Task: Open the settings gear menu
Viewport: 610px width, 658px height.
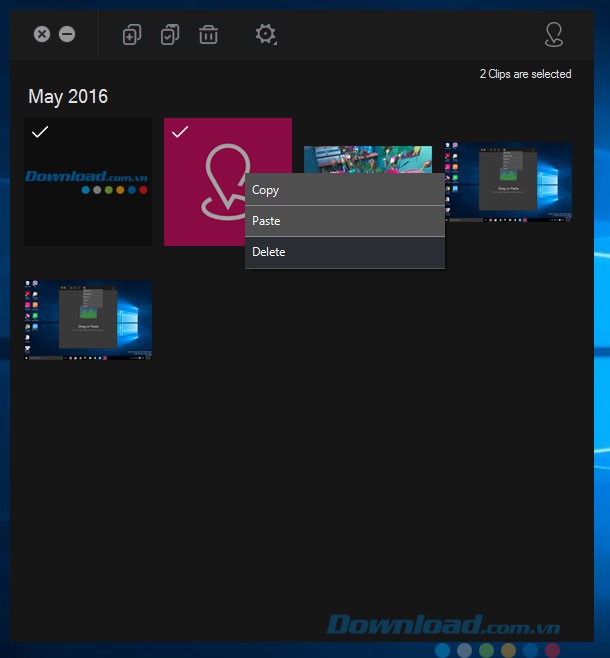Action: [265, 35]
